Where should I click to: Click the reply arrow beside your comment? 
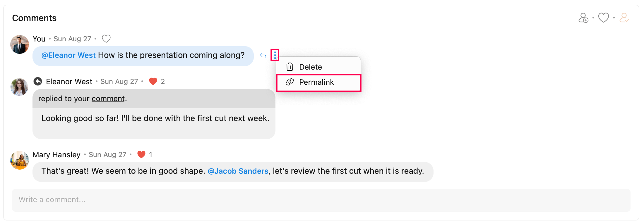263,55
